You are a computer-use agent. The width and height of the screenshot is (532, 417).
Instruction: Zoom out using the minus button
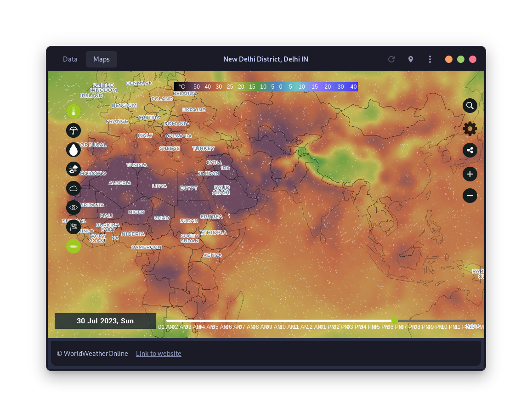(470, 196)
